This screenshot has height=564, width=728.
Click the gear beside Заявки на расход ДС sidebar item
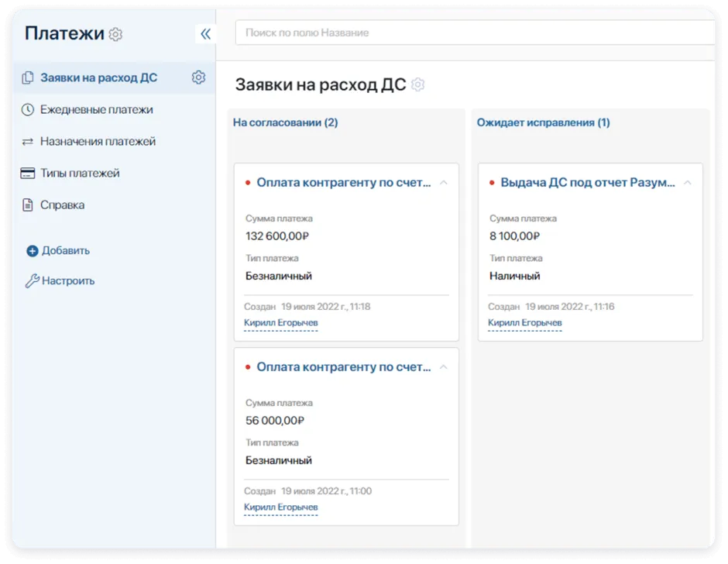pos(199,77)
